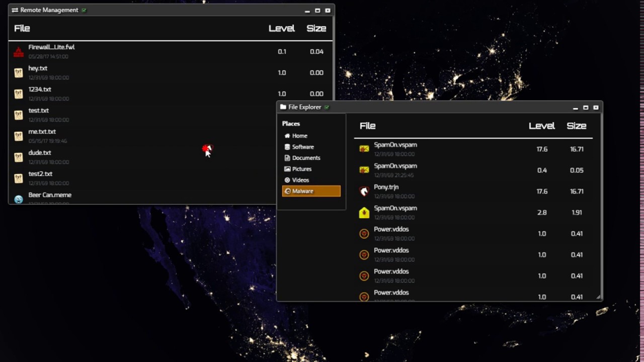Image resolution: width=644 pixels, height=362 pixels.
Task: Maximize the File Explorer window
Action: (x=586, y=108)
